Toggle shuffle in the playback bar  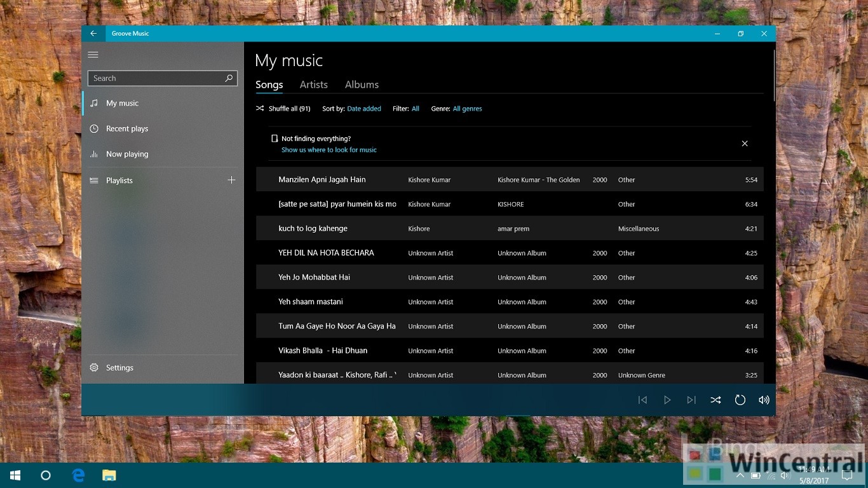715,400
